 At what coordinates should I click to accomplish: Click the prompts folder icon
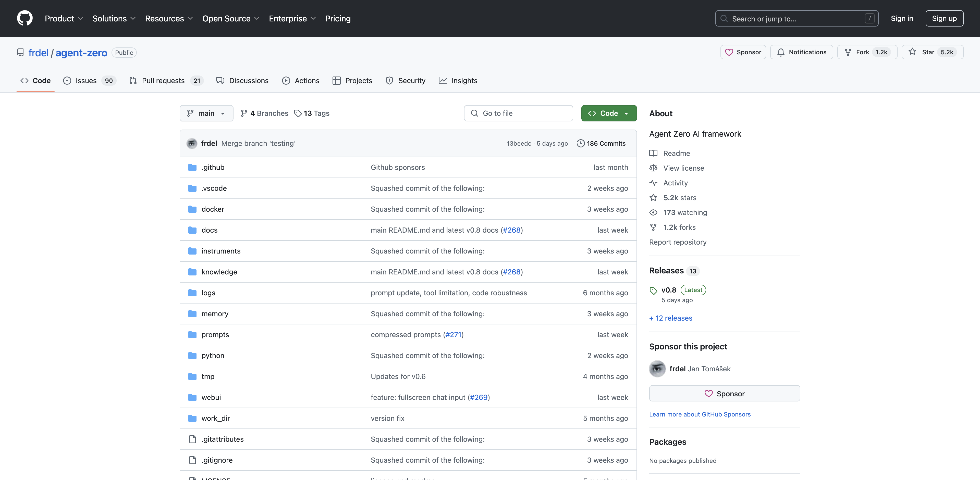tap(192, 334)
